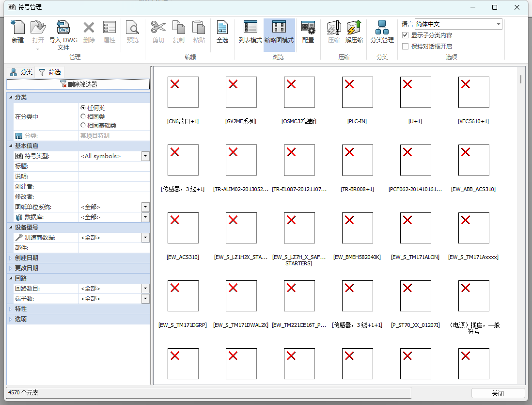Expand the 选项 section in filter panel
The height and width of the screenshot is (405, 532).
pos(10,319)
